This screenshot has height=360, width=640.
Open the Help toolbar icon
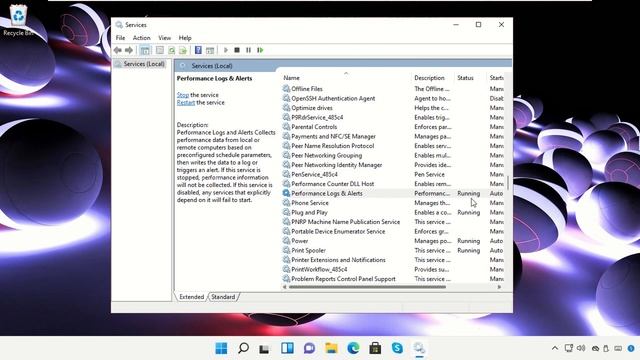(x=198, y=50)
